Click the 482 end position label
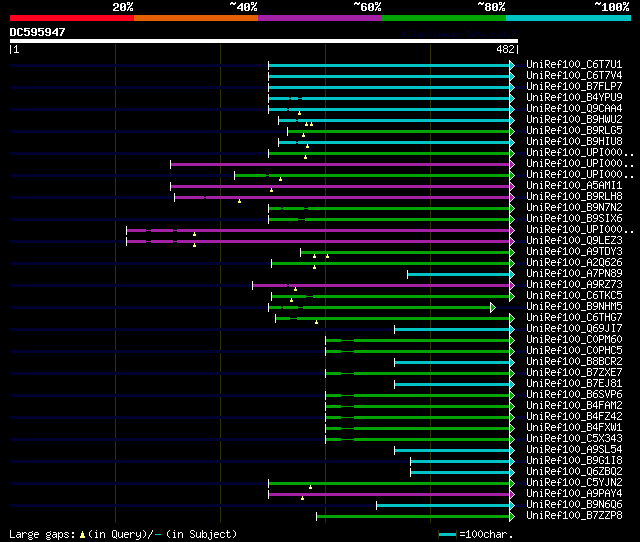This screenshot has width=640, height=542. 505,49
